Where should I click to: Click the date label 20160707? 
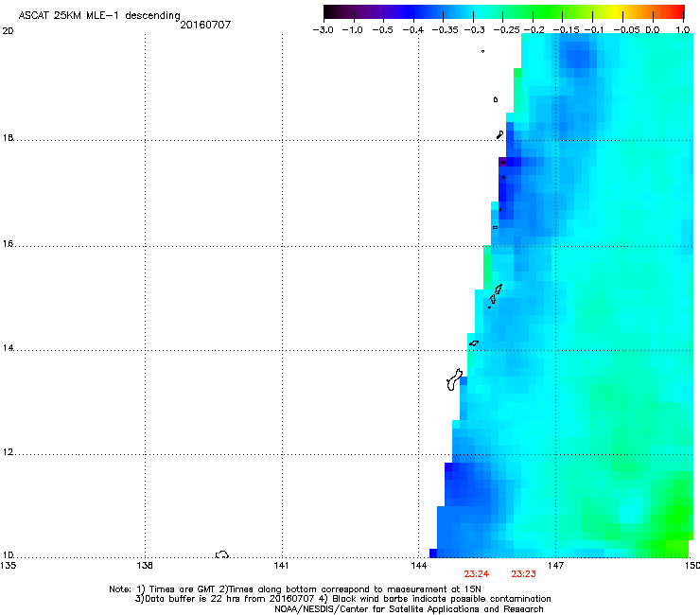[x=205, y=25]
